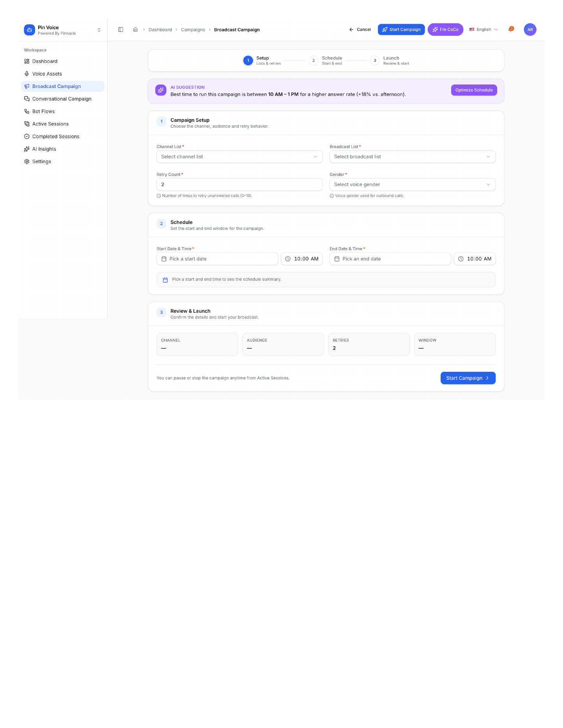Go to home via the house breadcrumb icon
The image size is (563, 728).
(135, 30)
